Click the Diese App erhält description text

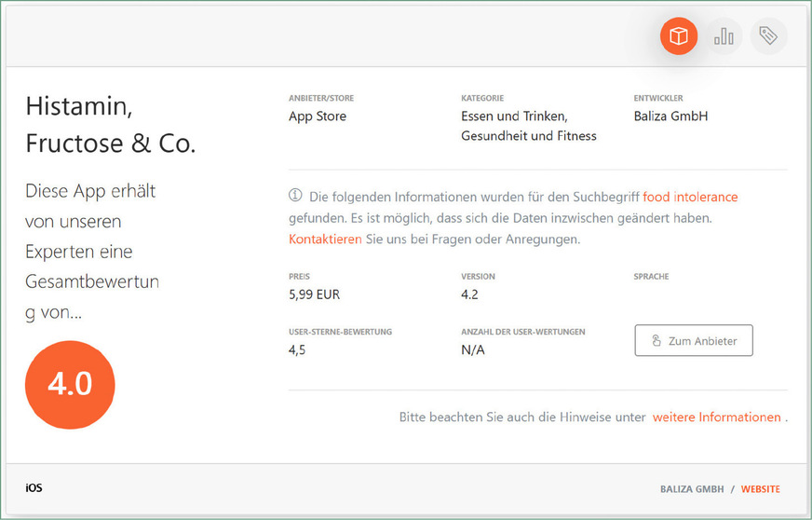coord(92,252)
